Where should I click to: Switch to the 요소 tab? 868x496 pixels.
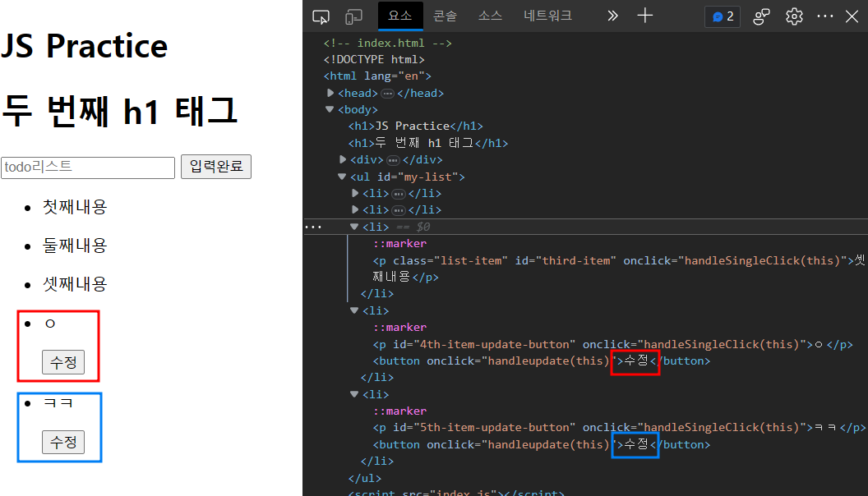click(x=400, y=16)
